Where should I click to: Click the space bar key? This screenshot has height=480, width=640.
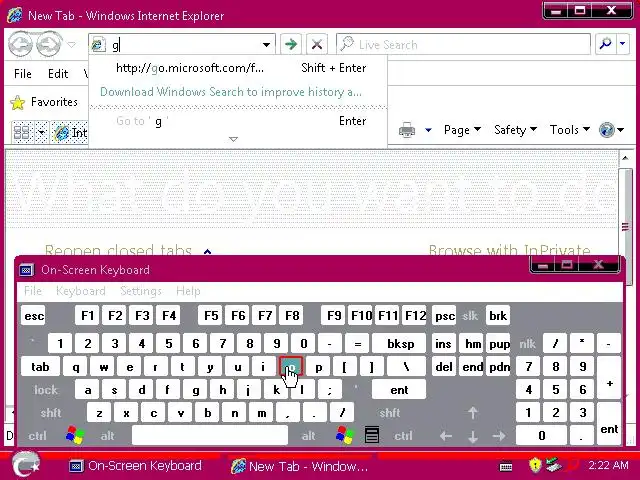click(x=210, y=436)
